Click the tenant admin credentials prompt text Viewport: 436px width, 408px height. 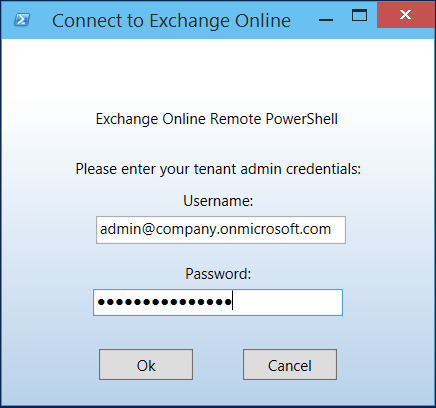(x=218, y=169)
